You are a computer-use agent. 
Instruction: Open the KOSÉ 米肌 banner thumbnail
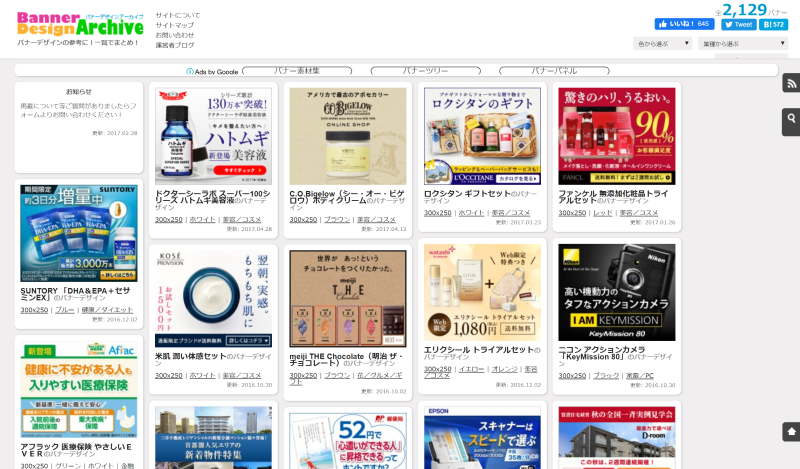click(213, 299)
